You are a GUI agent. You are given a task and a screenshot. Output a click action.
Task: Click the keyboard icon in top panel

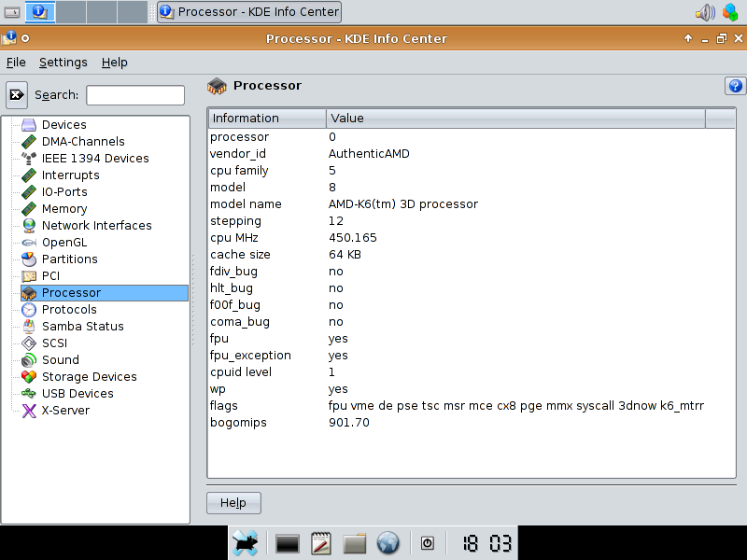coord(11,12)
